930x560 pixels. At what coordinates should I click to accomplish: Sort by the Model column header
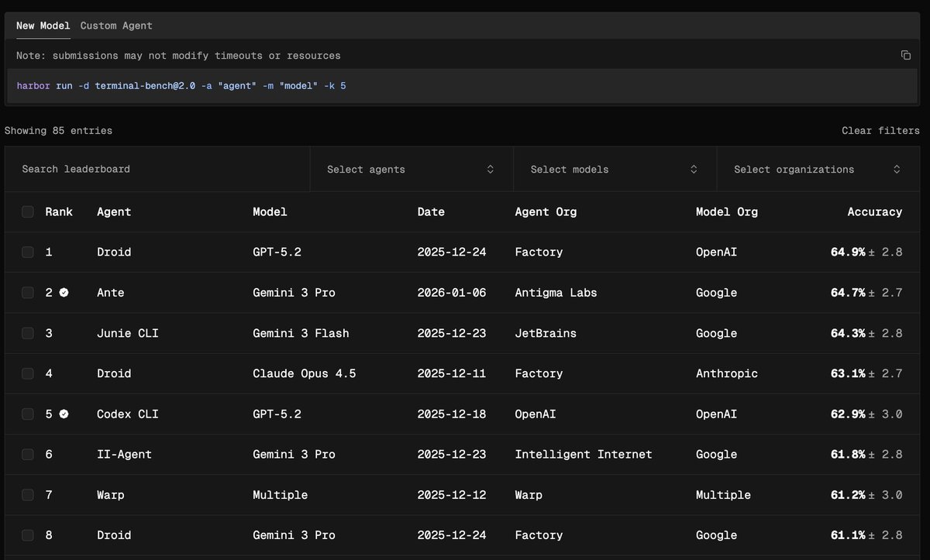coord(270,211)
